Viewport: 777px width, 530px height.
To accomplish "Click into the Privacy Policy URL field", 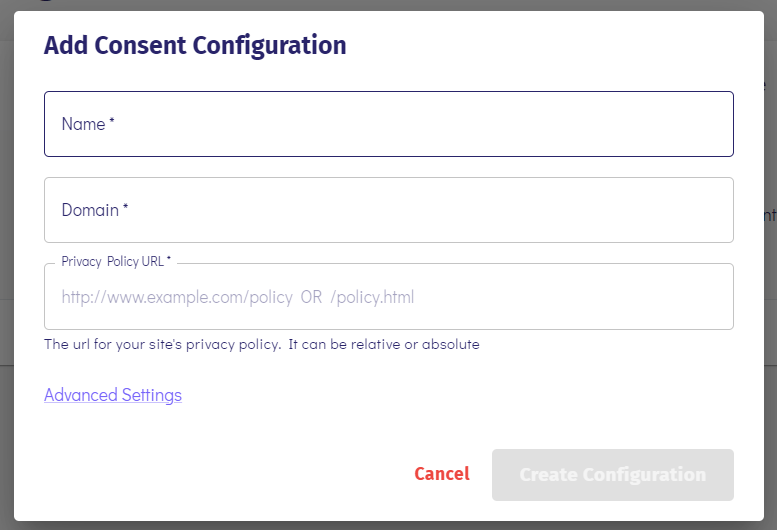I will point(388,297).
